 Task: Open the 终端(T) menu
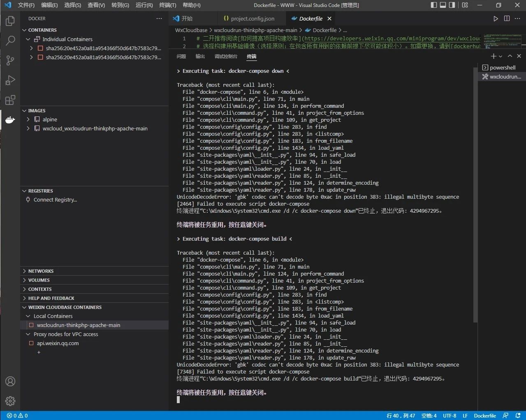(168, 5)
